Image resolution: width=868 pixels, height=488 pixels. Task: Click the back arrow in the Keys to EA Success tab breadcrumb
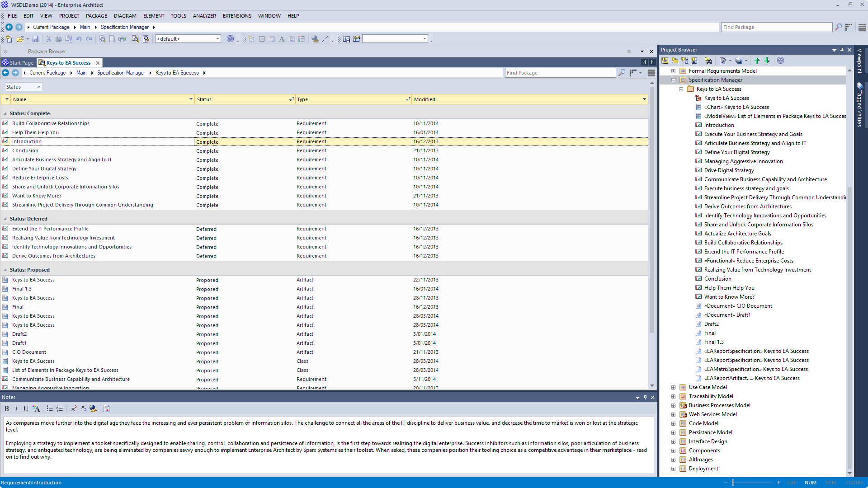coord(6,73)
